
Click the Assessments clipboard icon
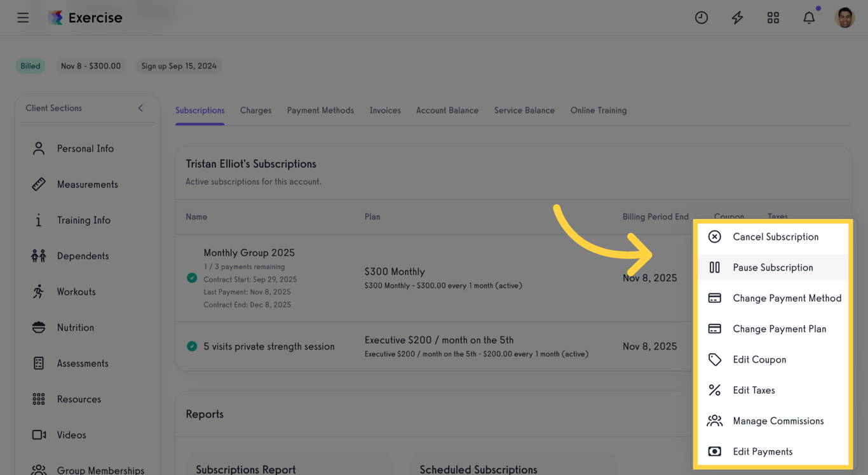click(x=39, y=363)
